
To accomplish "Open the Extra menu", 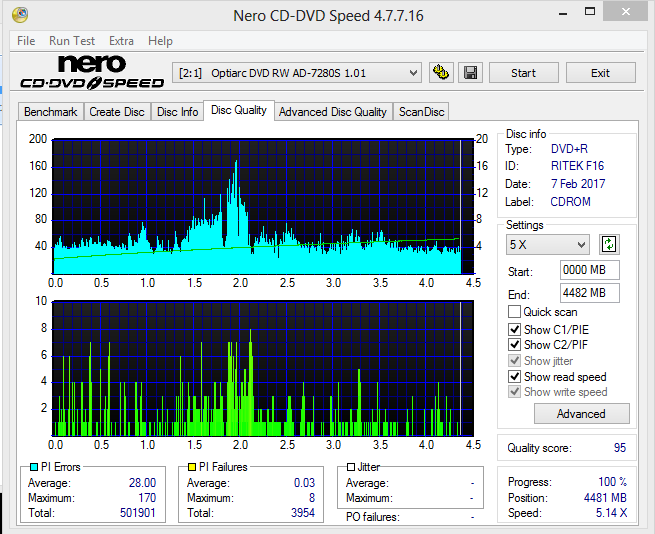I will point(121,41).
